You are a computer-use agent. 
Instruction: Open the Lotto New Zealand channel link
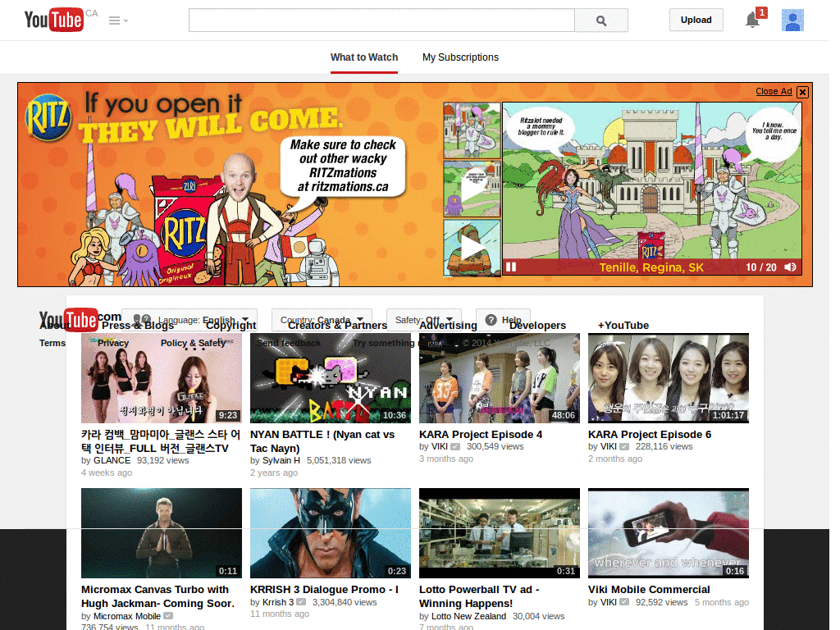pos(468,616)
